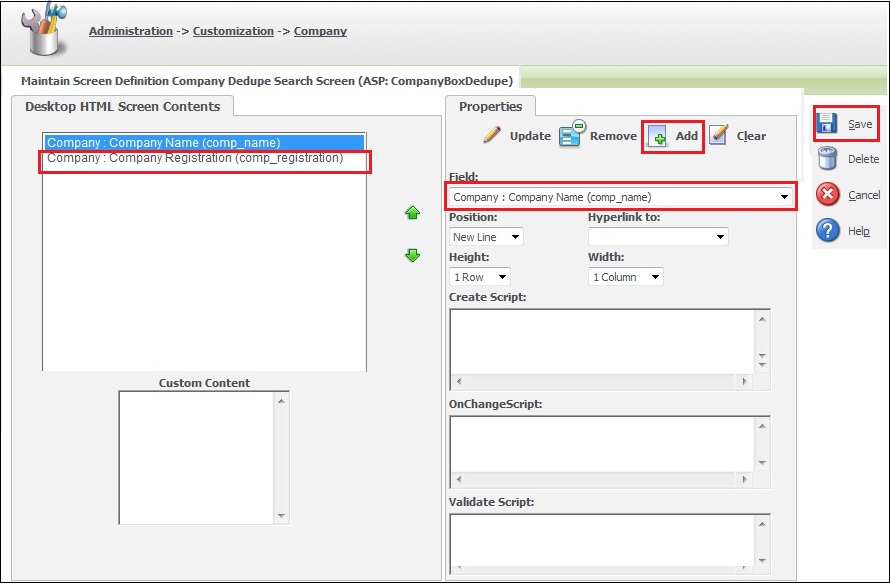Click the Add button label
Screen dimensions: 890x584
[x=686, y=136]
